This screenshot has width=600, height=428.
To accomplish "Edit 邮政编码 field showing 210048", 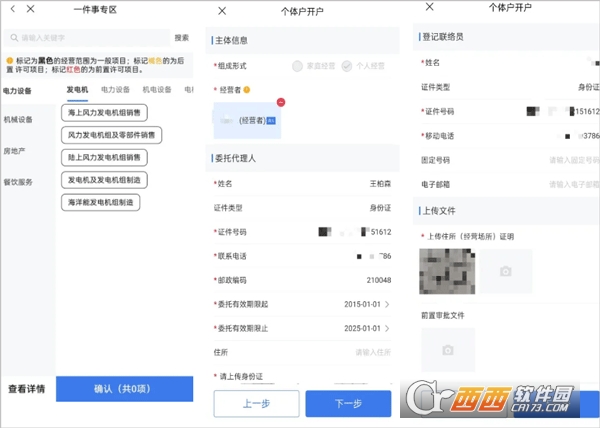I will click(302, 280).
